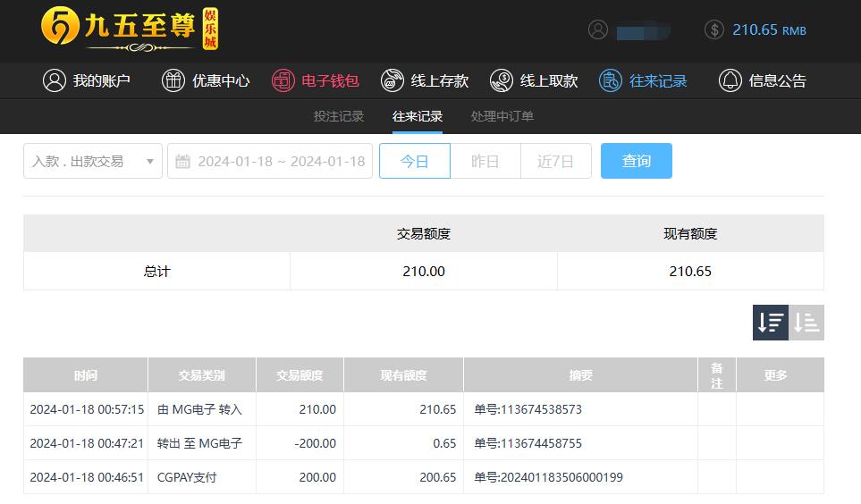This screenshot has width=861, height=504.
Task: Click the 交易类别 column header
Action: 201,375
